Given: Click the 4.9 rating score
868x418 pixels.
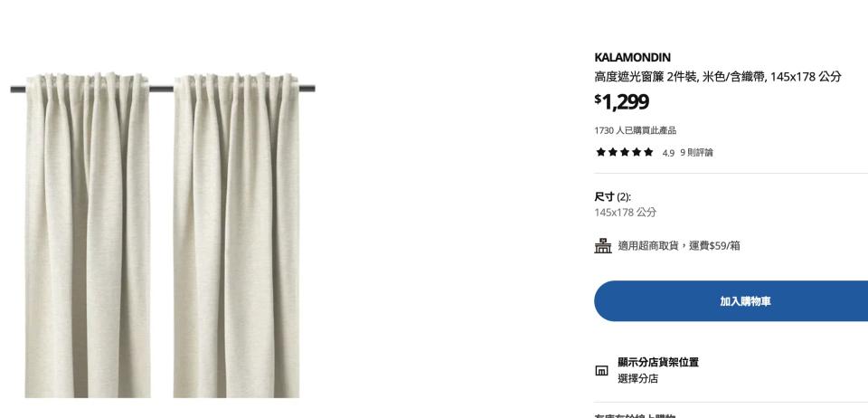Looking at the screenshot, I should (668, 154).
